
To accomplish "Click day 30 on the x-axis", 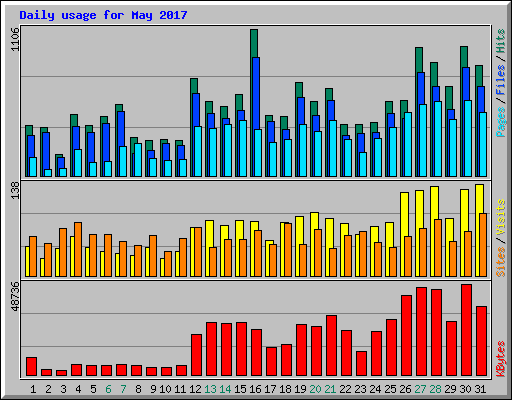I will pyautogui.click(x=465, y=389).
